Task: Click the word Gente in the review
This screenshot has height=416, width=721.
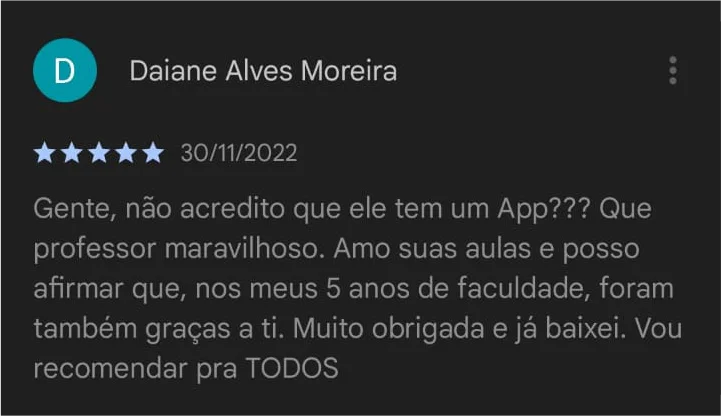Action: [x=71, y=209]
